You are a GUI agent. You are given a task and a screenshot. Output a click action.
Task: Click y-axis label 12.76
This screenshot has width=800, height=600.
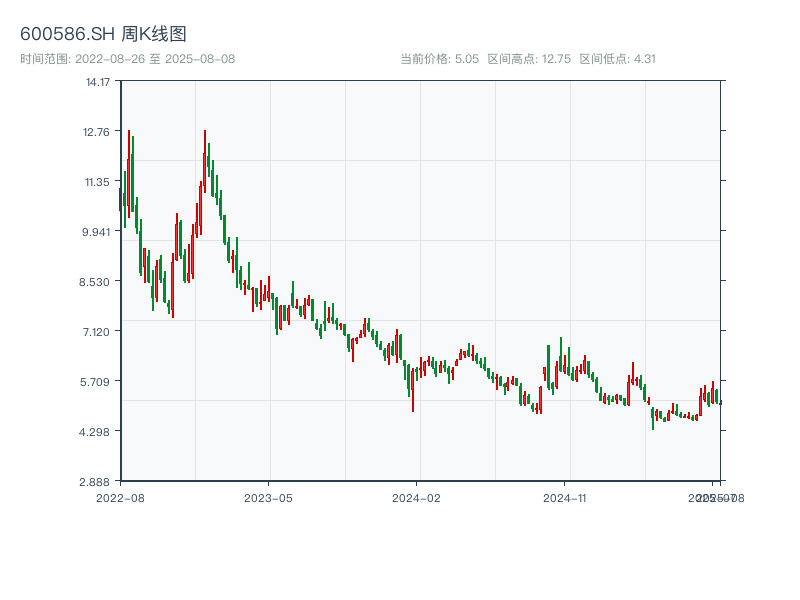(x=96, y=132)
